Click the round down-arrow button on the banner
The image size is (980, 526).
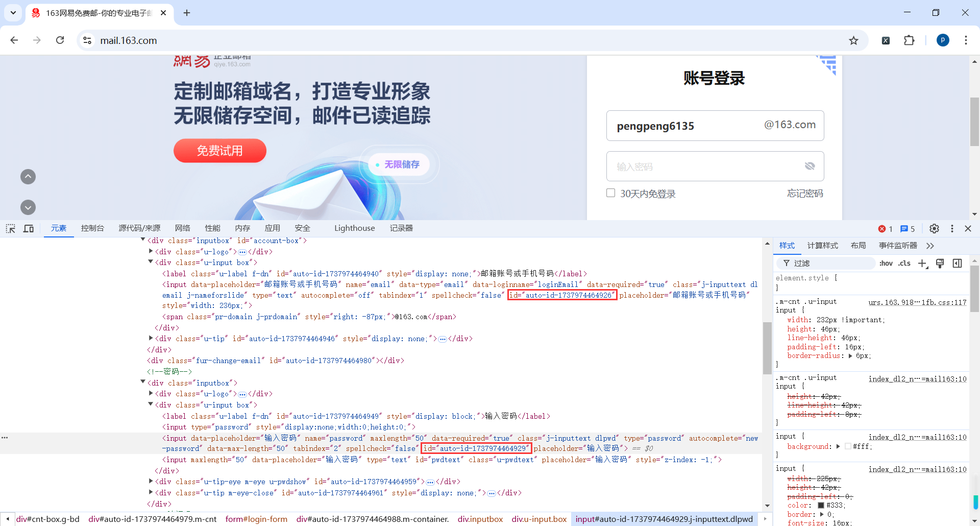28,207
